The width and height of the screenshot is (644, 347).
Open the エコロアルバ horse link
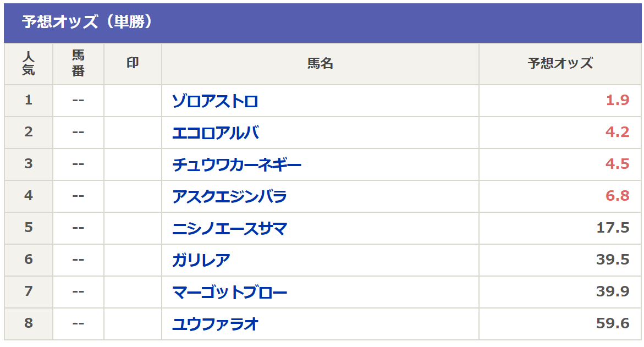[x=215, y=133]
